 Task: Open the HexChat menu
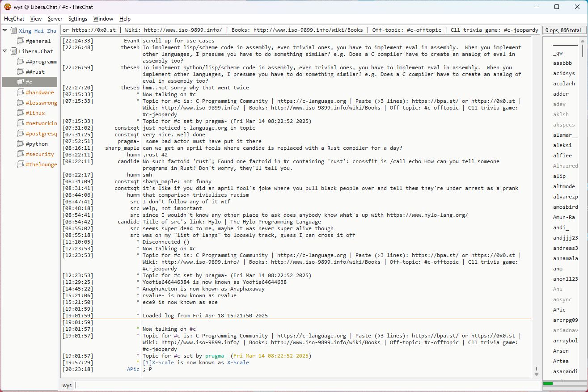14,19
